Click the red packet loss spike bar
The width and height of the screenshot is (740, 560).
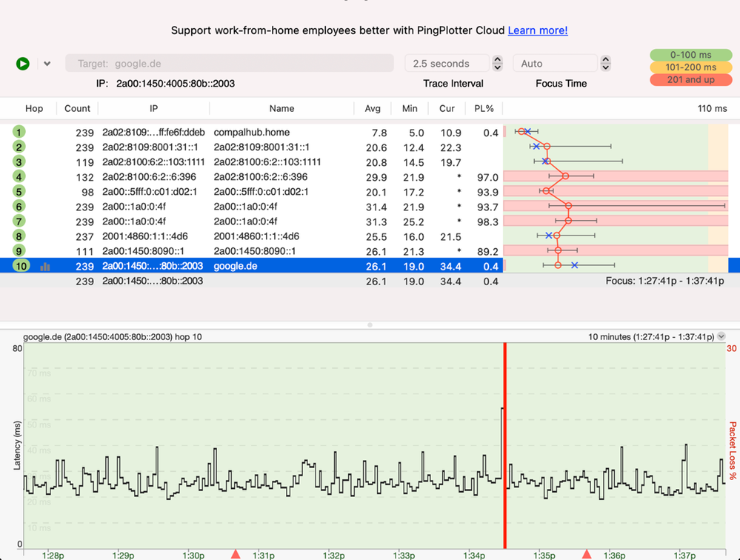[505, 445]
